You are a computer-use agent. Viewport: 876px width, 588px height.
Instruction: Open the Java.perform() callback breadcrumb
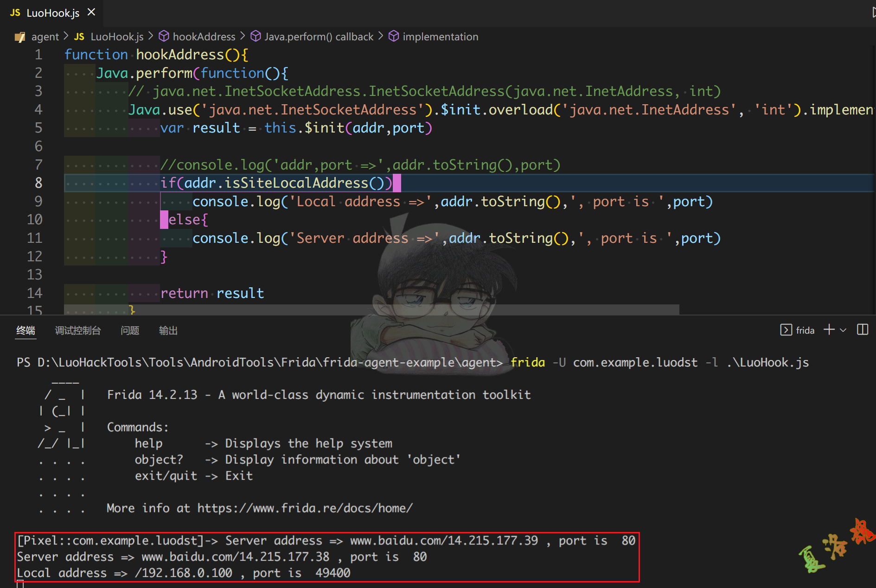pos(318,37)
